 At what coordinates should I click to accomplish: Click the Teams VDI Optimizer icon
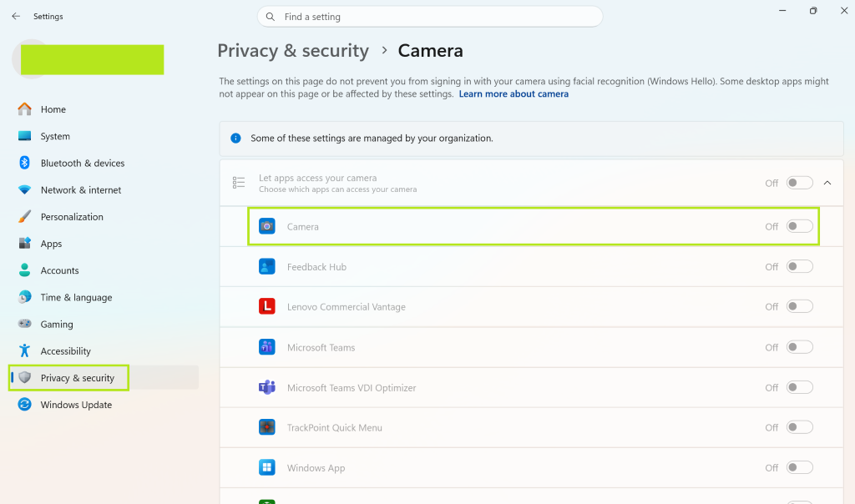click(x=266, y=387)
